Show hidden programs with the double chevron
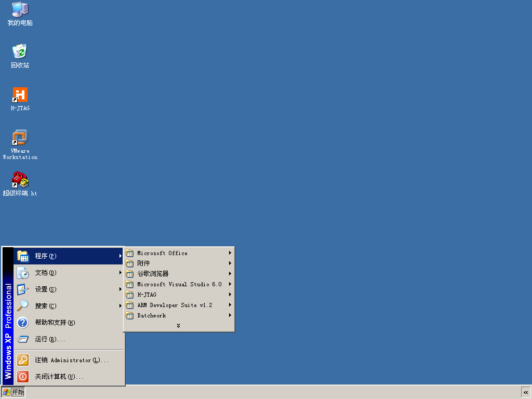Viewport: 532px width, 399px height. [179, 326]
